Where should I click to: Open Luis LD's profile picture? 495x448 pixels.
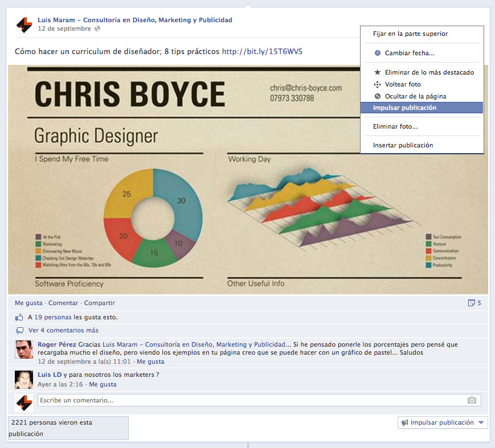24,379
